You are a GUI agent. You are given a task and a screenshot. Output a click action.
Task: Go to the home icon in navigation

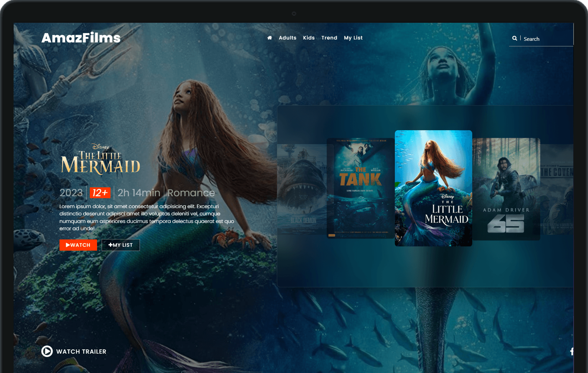(269, 38)
